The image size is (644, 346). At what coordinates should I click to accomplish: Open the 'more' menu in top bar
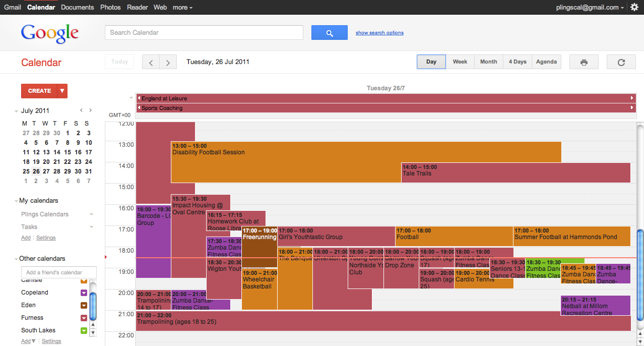(x=182, y=8)
